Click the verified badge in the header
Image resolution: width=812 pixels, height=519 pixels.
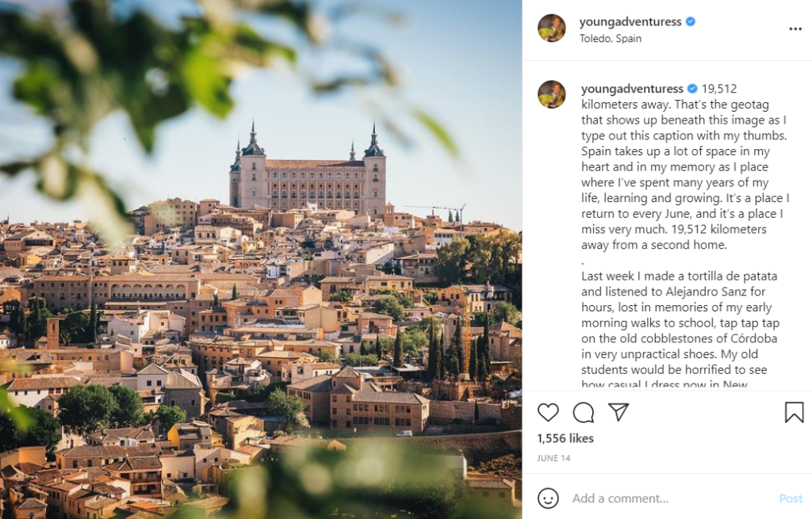coord(691,21)
